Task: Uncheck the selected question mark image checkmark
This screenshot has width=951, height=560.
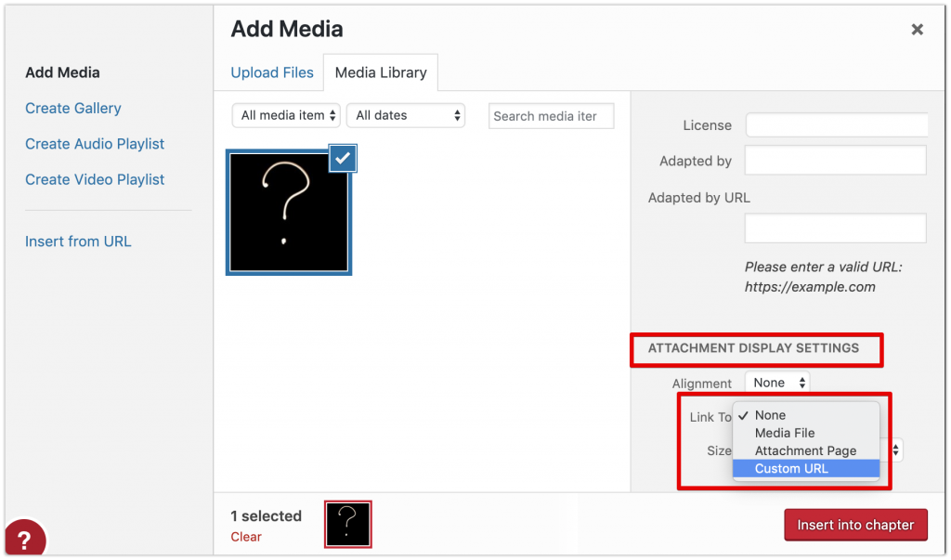Action: (343, 159)
